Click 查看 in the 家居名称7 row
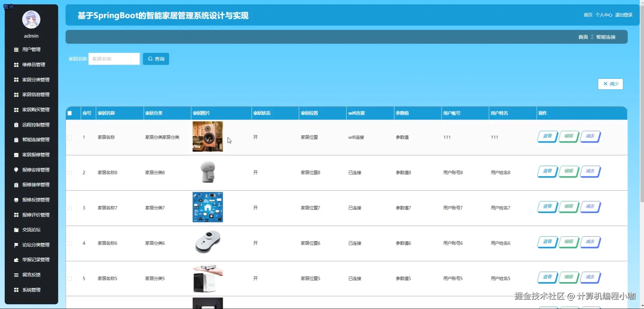 click(547, 207)
